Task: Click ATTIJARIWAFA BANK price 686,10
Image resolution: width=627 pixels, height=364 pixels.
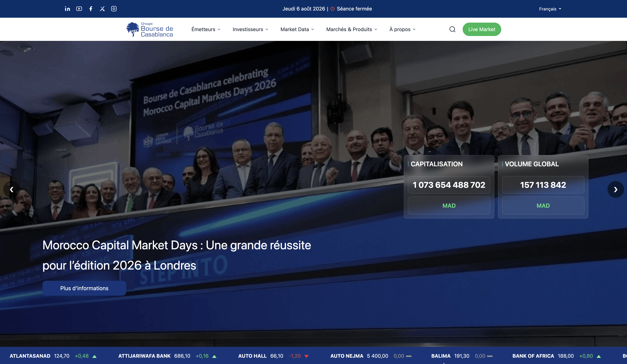Action: 182,356
